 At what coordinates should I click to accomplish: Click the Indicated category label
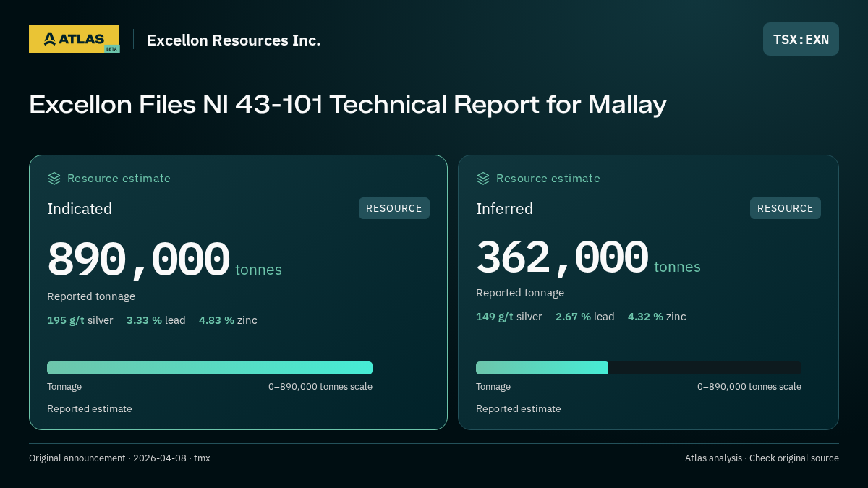[80, 209]
